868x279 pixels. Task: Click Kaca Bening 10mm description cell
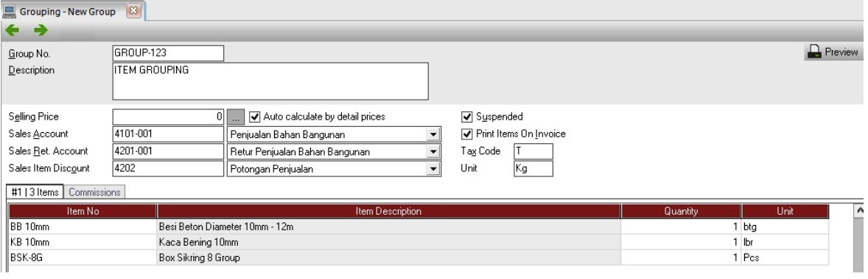[x=389, y=242]
